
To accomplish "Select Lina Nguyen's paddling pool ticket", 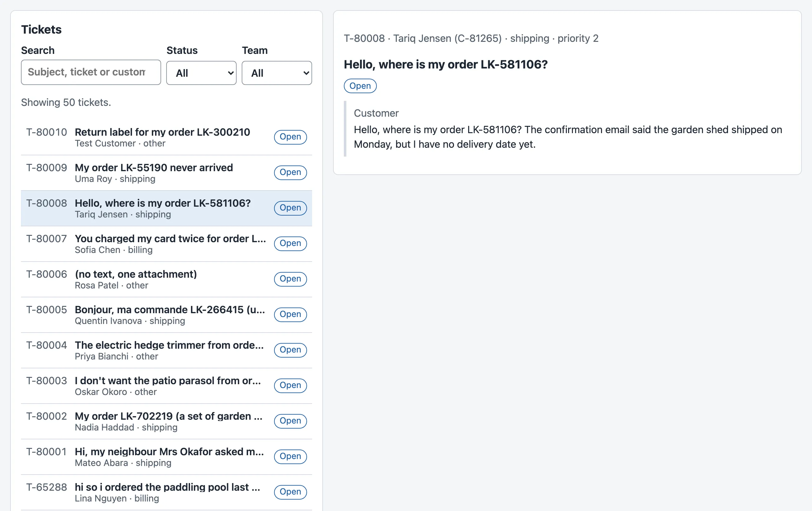I will tap(166, 492).
